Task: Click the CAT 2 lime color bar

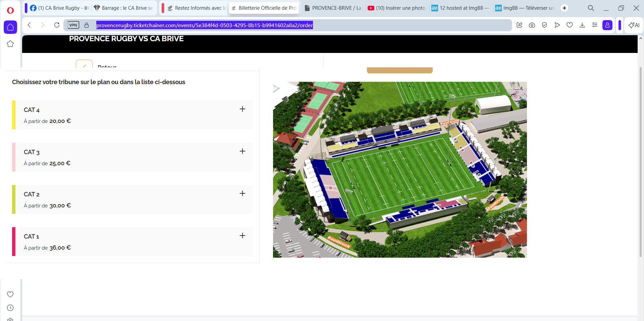Action: 14,199
